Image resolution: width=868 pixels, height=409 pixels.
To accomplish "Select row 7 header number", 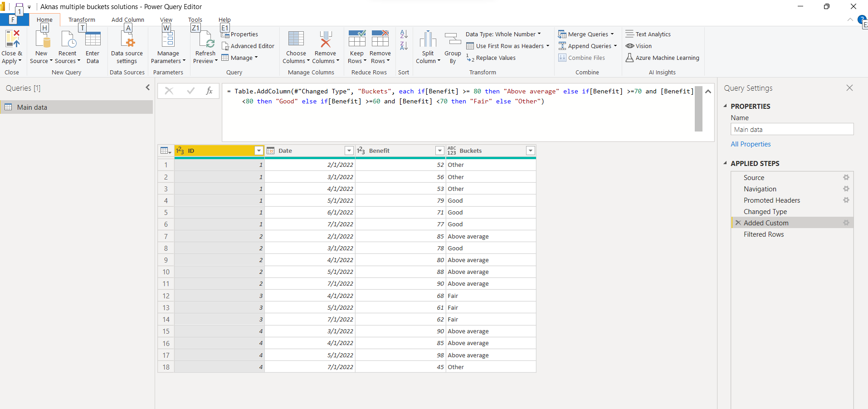I will point(166,236).
